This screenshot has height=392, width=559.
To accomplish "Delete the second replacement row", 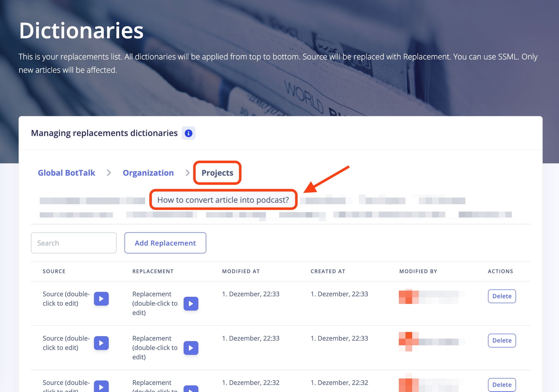I will 502,341.
